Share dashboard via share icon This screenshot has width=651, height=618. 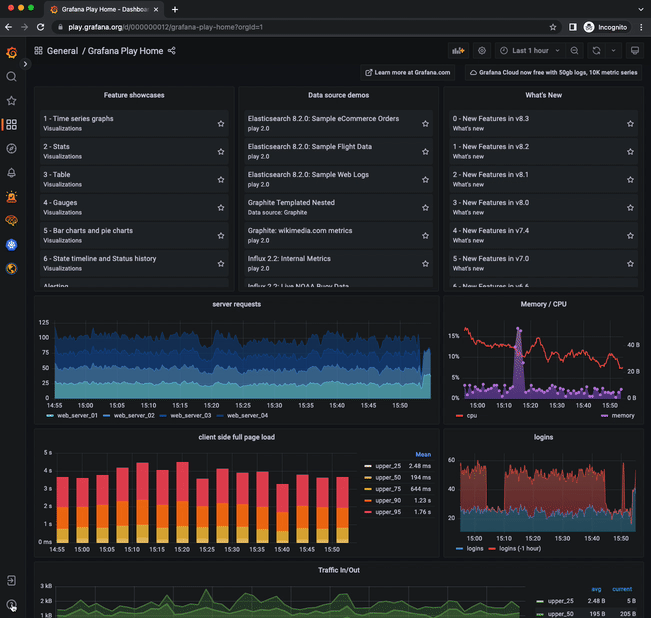(171, 51)
